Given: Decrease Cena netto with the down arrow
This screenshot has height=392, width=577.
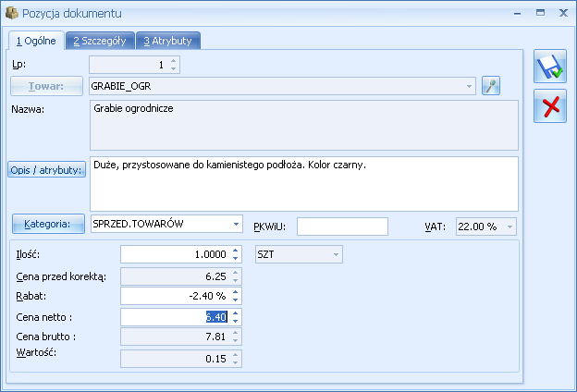Looking at the screenshot, I should point(236,321).
